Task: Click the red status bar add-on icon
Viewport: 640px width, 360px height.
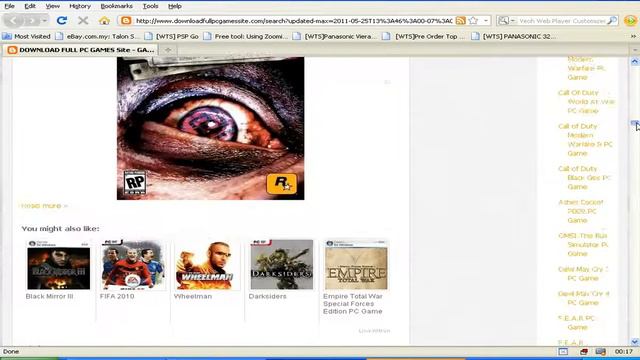Action: (583, 351)
